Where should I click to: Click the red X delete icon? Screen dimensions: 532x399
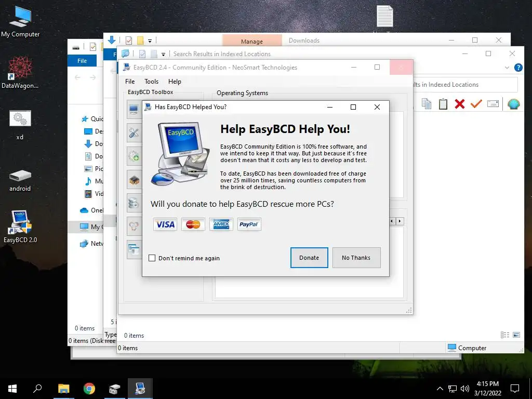coord(459,104)
